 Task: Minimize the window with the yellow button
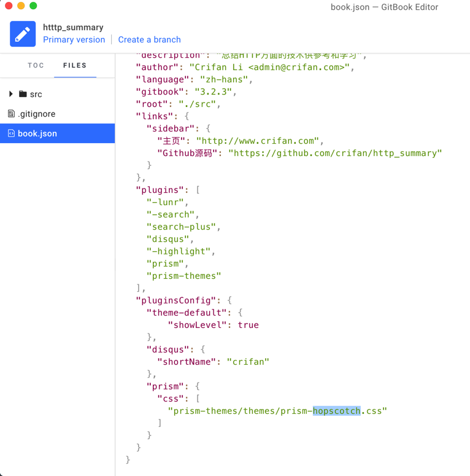click(x=21, y=6)
